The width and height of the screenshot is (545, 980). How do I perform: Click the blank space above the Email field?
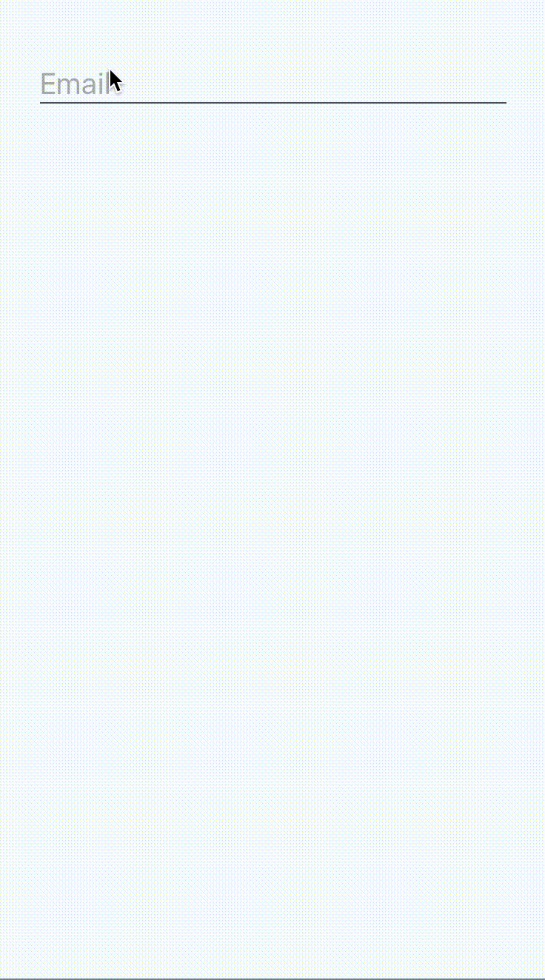point(272,33)
